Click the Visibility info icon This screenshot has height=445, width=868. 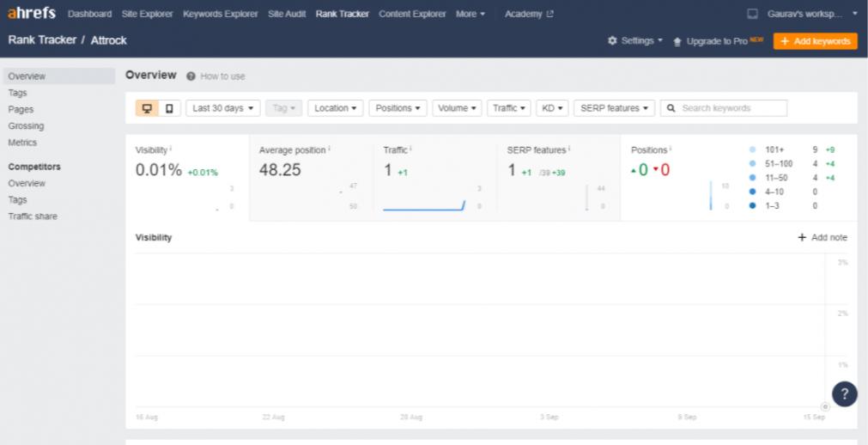pos(170,149)
